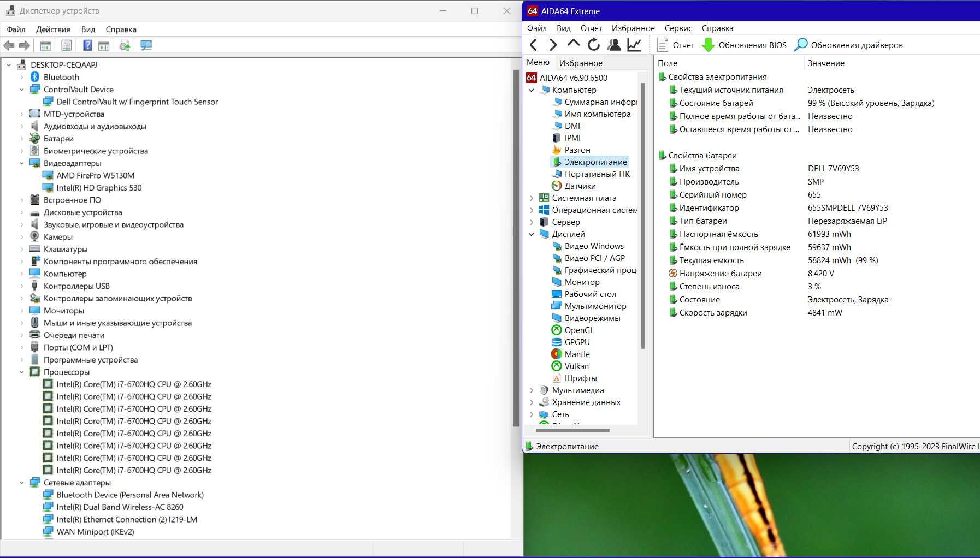
Task: Open AIDA64 Избранное menu
Action: [x=633, y=28]
